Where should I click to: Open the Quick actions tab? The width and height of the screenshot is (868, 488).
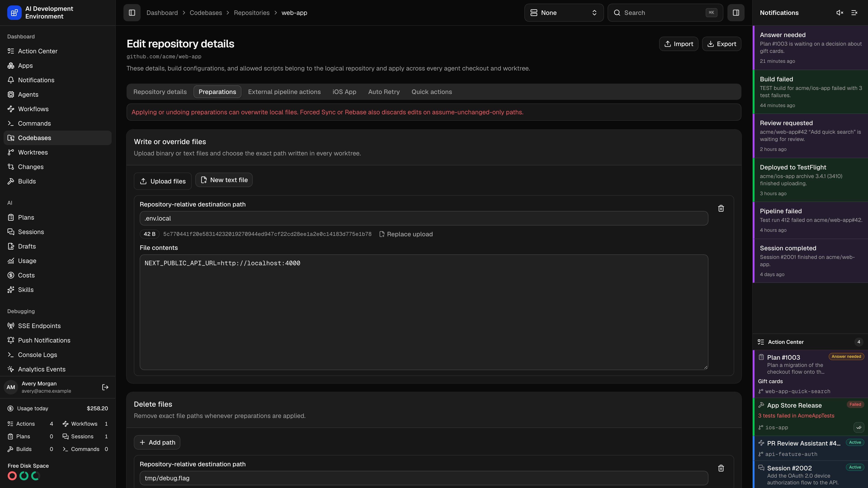click(432, 92)
